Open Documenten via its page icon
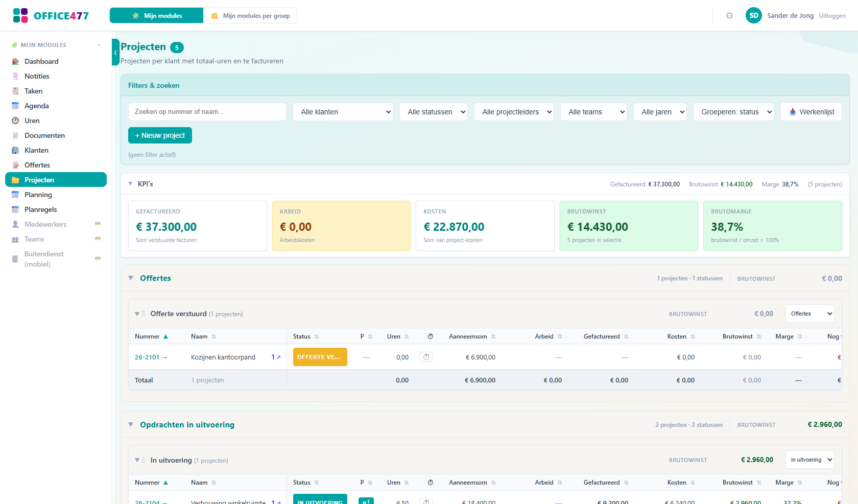The image size is (858, 504). pos(15,135)
